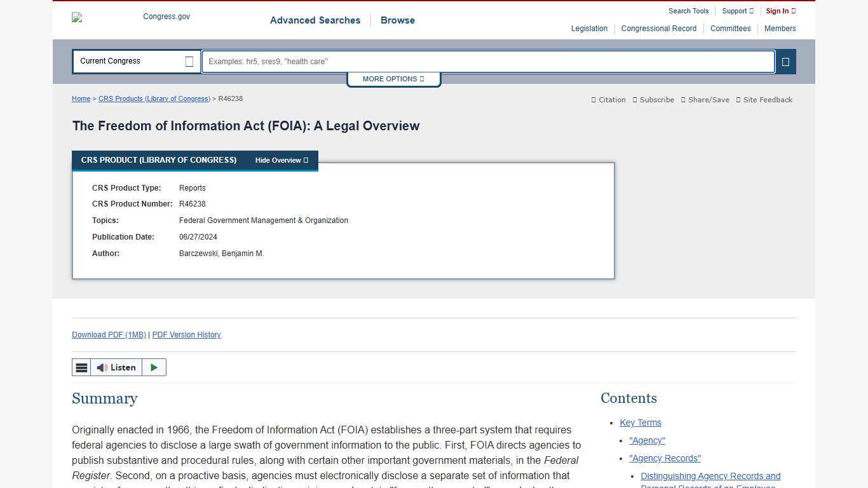
Task: Download the PDF (1MB) of the report
Action: [109, 335]
